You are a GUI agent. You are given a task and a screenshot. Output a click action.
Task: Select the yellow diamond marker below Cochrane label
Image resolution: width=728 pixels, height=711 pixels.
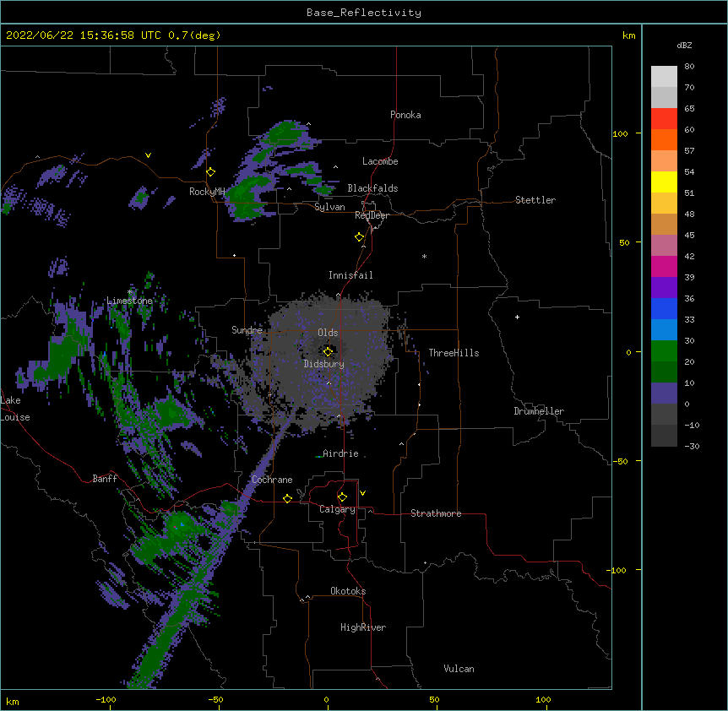pyautogui.click(x=287, y=498)
